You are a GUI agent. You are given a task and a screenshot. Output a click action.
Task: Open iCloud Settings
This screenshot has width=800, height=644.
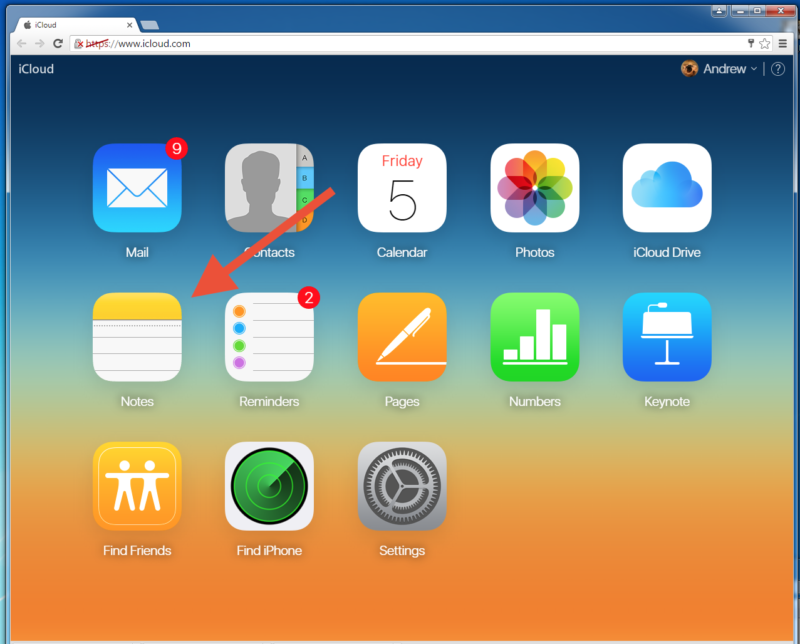point(402,487)
